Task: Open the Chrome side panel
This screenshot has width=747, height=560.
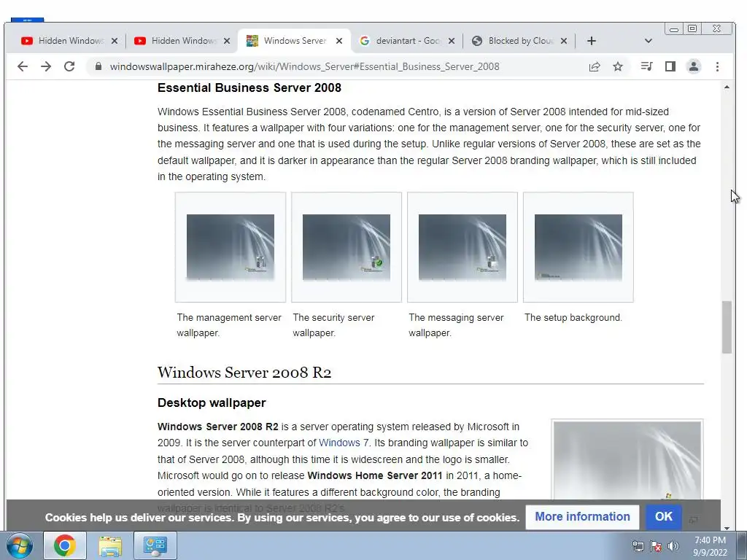Action: 670,66
